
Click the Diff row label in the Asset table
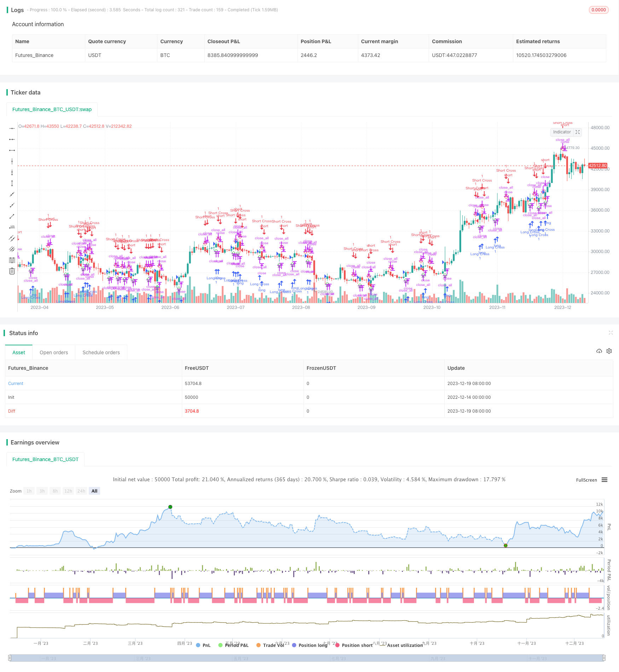tap(12, 411)
